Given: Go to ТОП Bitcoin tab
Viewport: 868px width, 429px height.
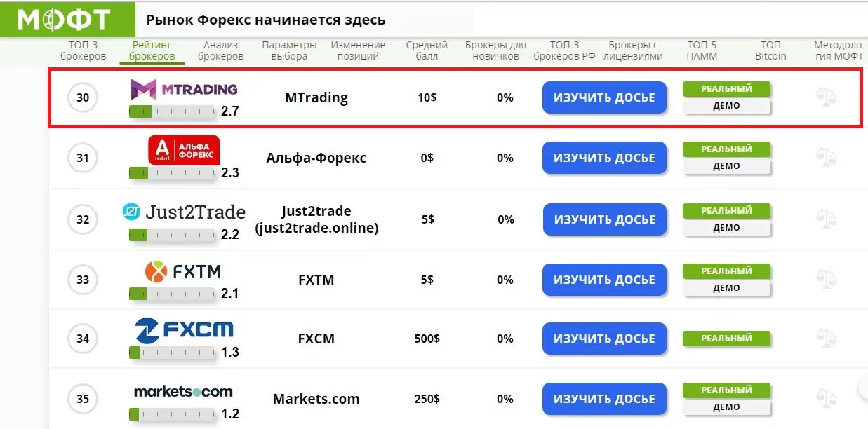Looking at the screenshot, I should 770,50.
